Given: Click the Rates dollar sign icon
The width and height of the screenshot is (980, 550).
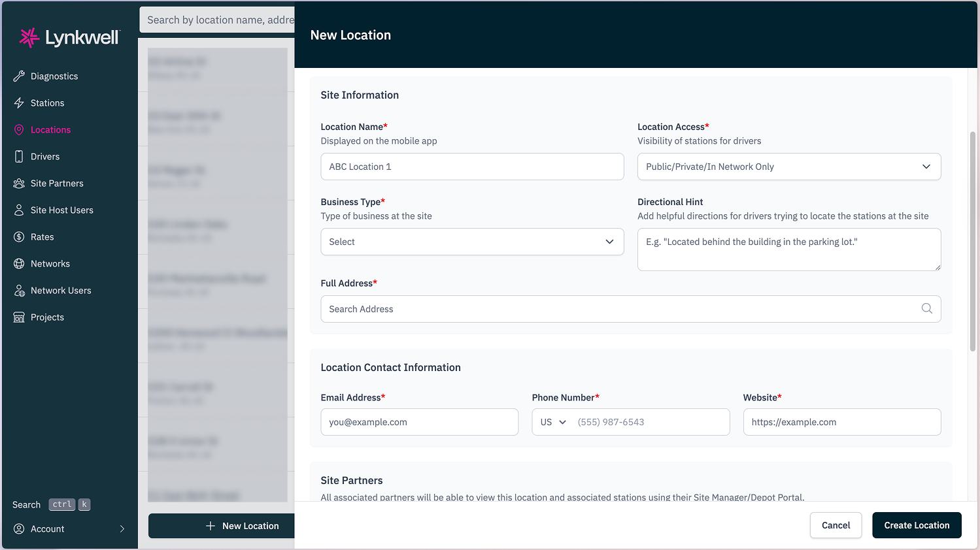Looking at the screenshot, I should 19,236.
